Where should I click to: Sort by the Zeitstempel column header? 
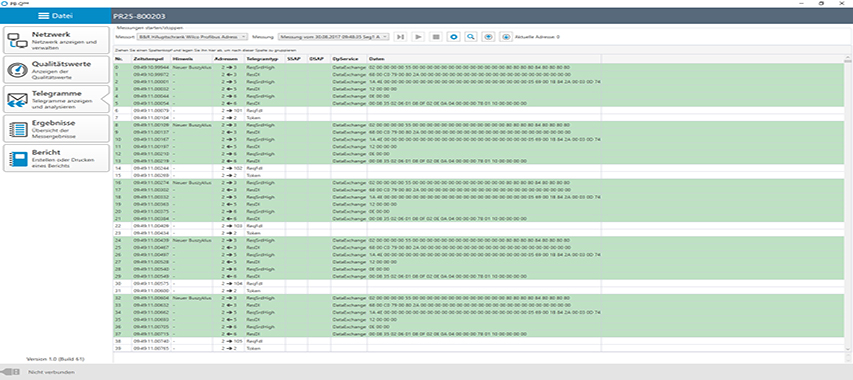tap(150, 58)
